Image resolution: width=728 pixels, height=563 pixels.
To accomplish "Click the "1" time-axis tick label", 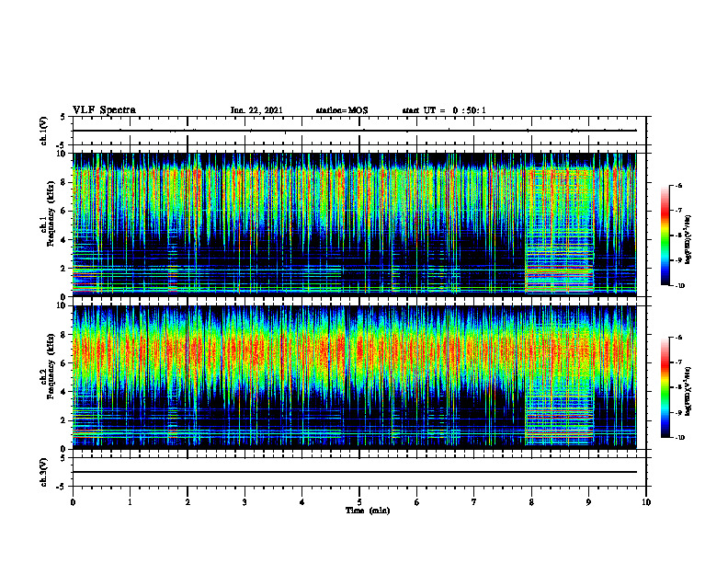I will pos(130,501).
